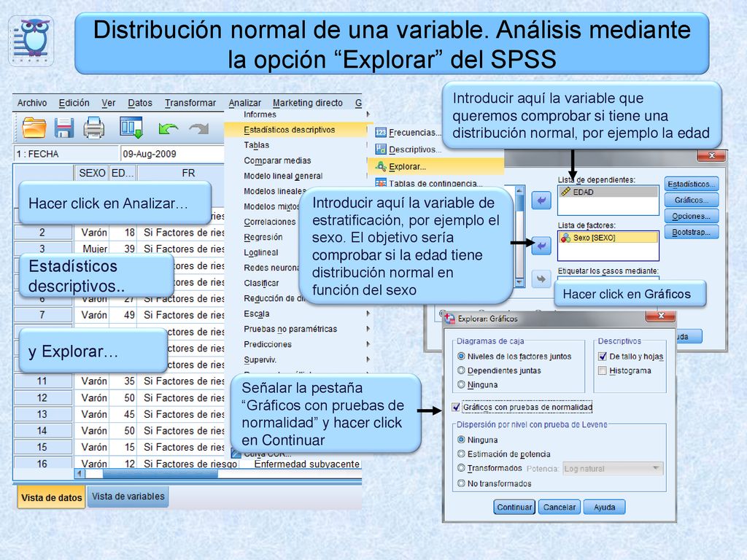Click the FR column header

pyautogui.click(x=188, y=173)
